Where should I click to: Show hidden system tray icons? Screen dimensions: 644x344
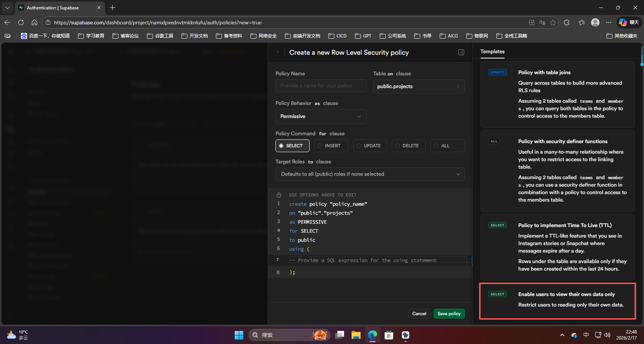pos(562,335)
